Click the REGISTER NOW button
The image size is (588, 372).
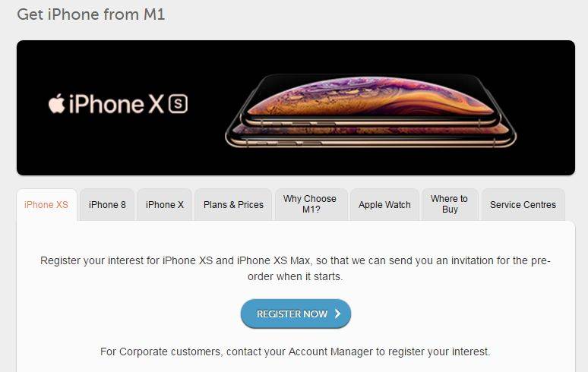pos(296,314)
